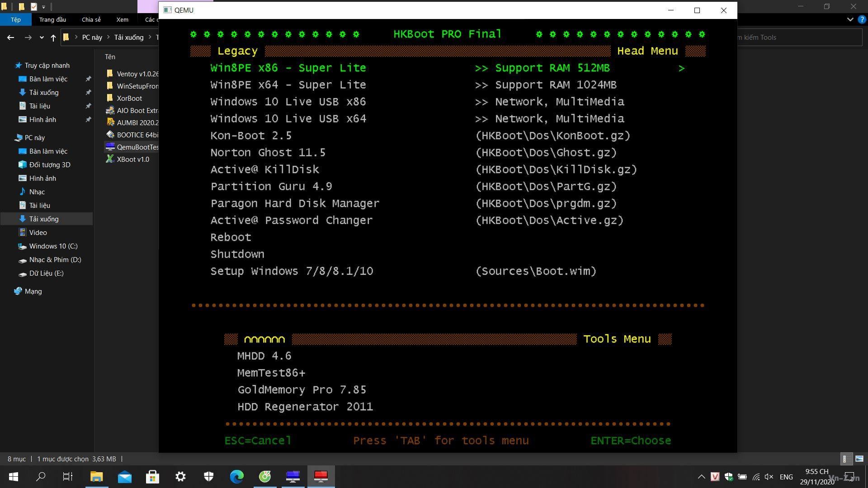Viewport: 868px width, 488px height.
Task: Sort files by Tên column header
Action: click(x=110, y=57)
